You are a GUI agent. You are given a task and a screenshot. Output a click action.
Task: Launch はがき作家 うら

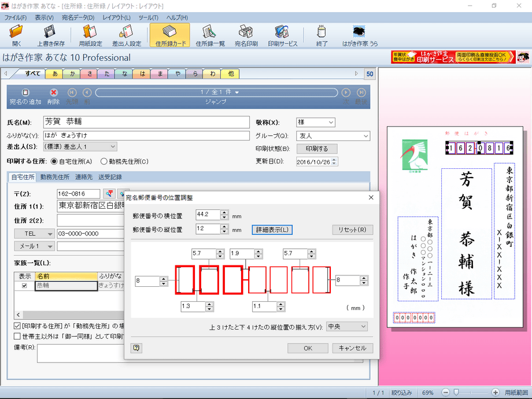point(360,35)
